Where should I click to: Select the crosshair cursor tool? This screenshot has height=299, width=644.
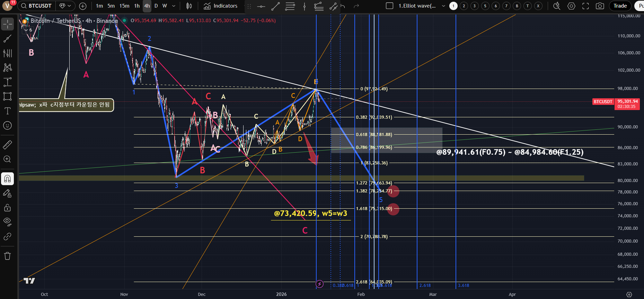pyautogui.click(x=8, y=24)
